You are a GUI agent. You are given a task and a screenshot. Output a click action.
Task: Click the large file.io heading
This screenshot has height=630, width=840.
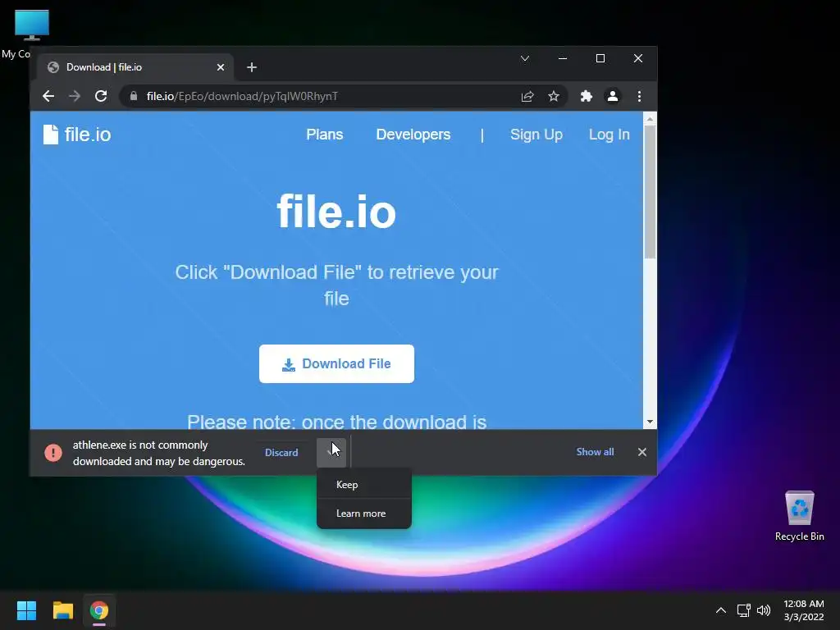336,212
